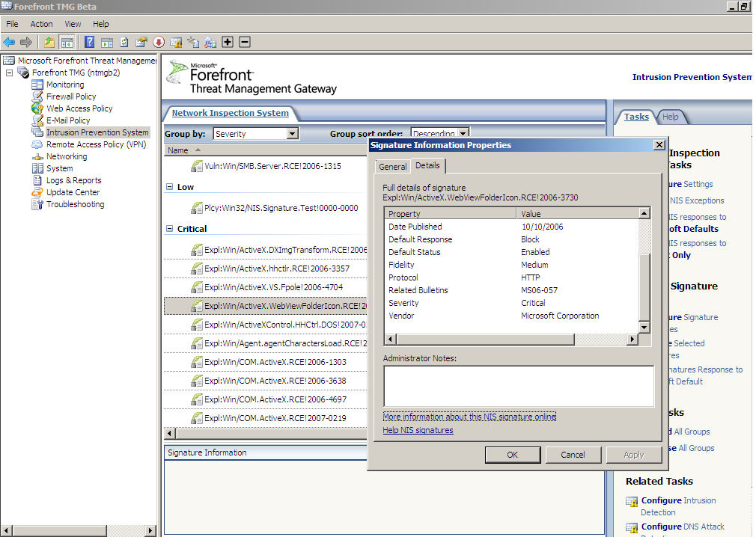Click the properties hand toolbar icon
756x537 pixels.
pyautogui.click(x=141, y=43)
